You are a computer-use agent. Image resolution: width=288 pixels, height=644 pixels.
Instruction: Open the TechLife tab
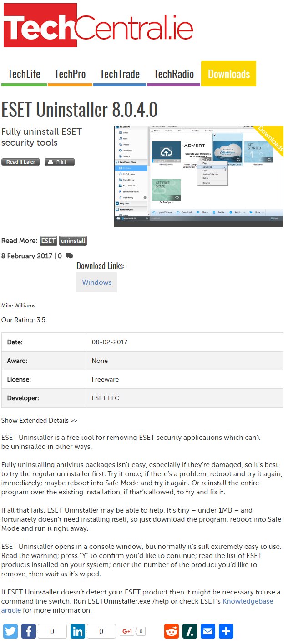pos(24,74)
